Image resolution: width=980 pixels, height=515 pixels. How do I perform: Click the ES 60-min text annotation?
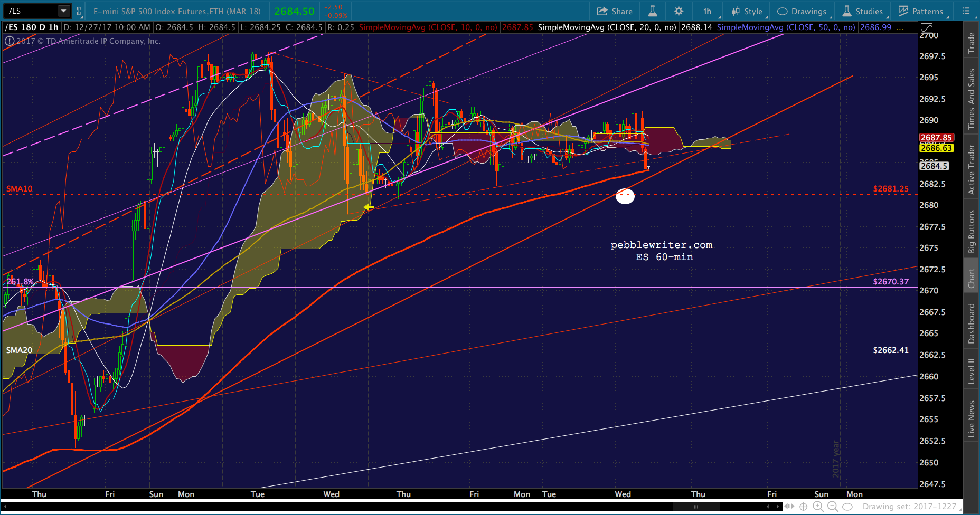(x=664, y=257)
